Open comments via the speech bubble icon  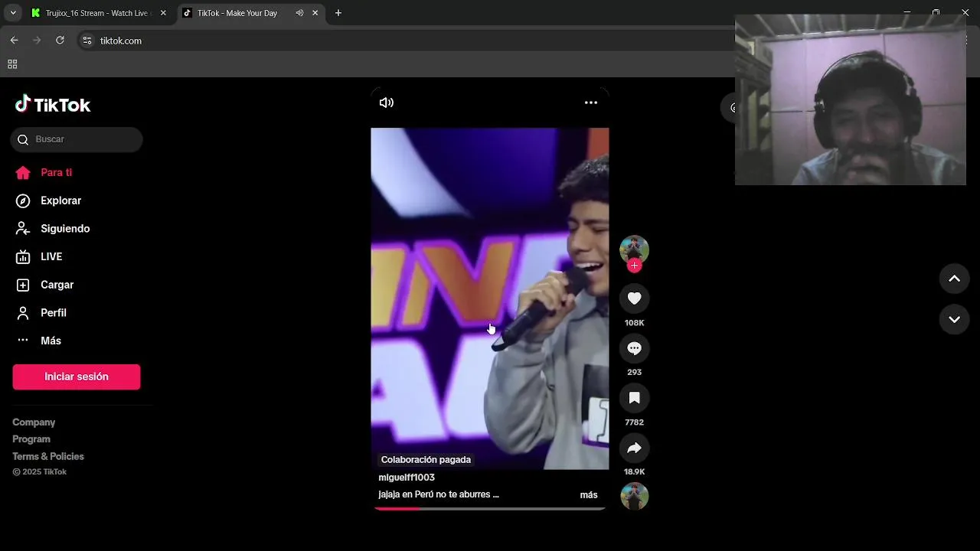click(x=634, y=348)
